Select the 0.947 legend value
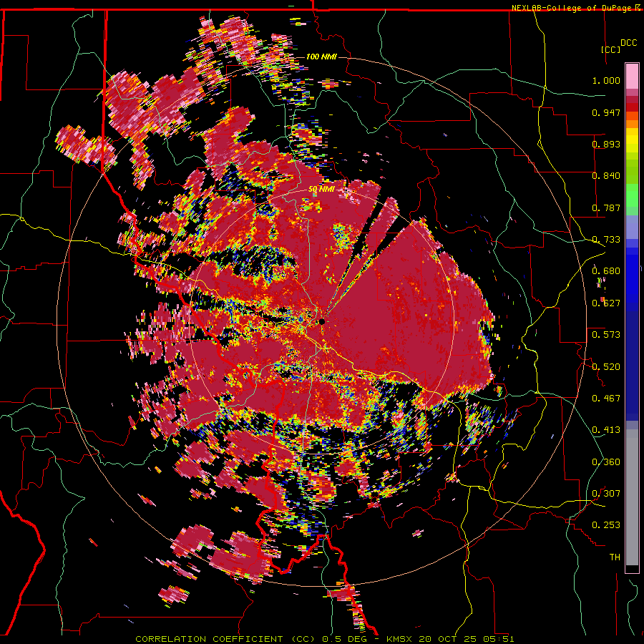 click(x=606, y=112)
